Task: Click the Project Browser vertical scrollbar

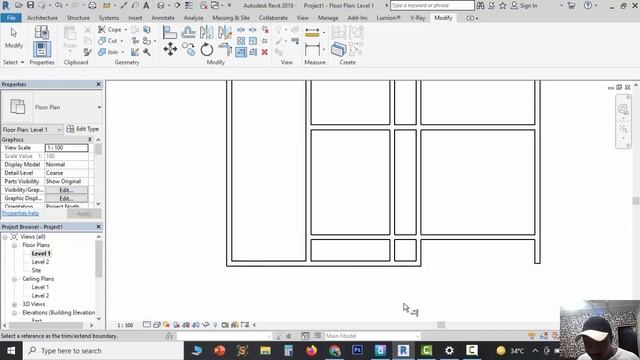Action: click(98, 258)
